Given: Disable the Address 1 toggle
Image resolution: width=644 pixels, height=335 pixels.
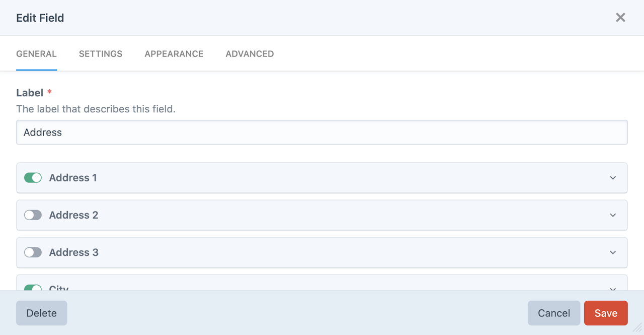Looking at the screenshot, I should tap(33, 178).
